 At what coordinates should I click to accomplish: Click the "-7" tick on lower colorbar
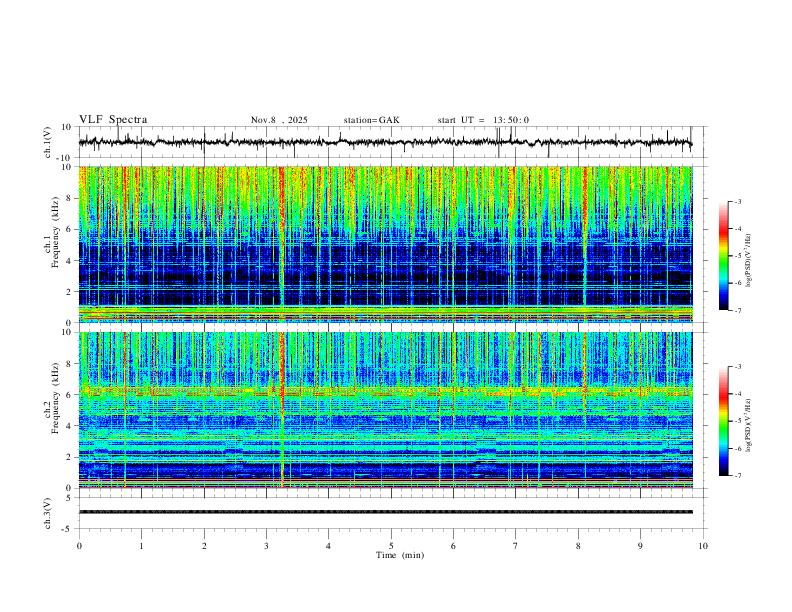point(737,476)
